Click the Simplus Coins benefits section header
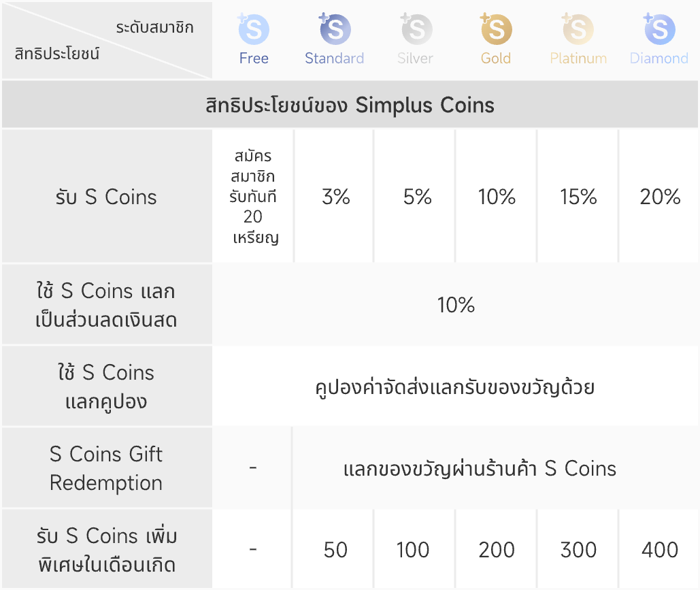This screenshot has height=590, width=700. tap(350, 105)
